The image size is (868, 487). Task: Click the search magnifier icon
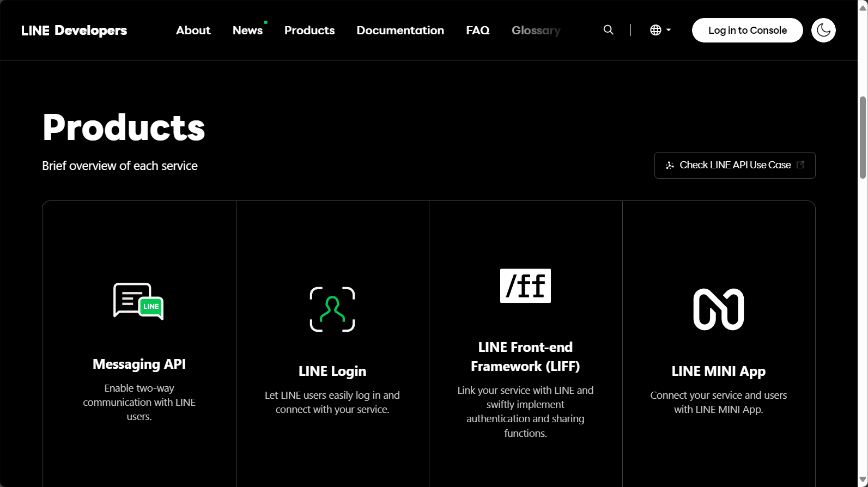(x=609, y=30)
